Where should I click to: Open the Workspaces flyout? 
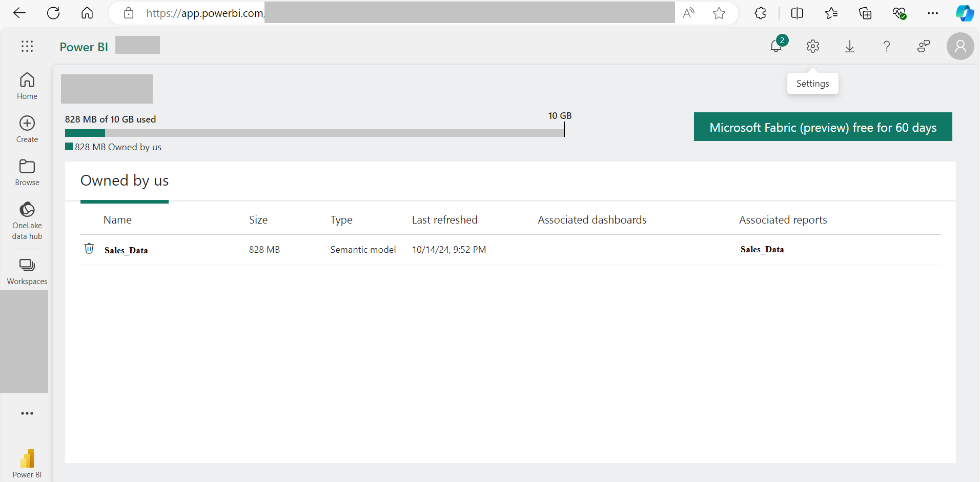tap(27, 271)
